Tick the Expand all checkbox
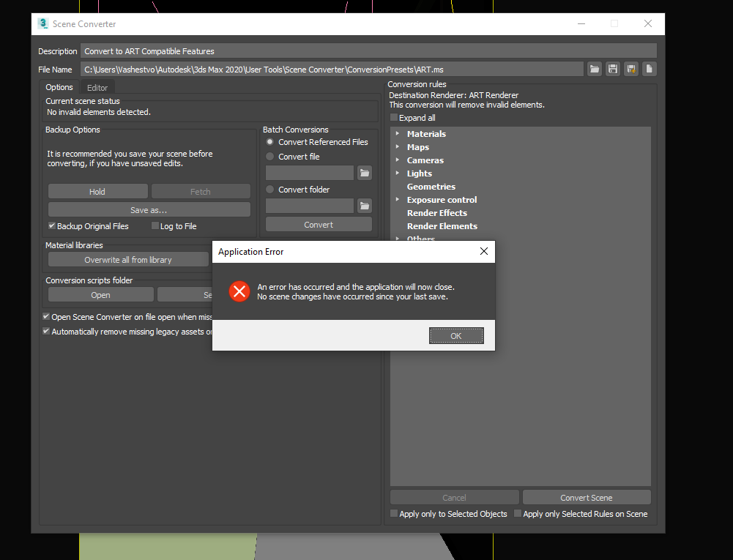This screenshot has height=560, width=733. coord(394,117)
